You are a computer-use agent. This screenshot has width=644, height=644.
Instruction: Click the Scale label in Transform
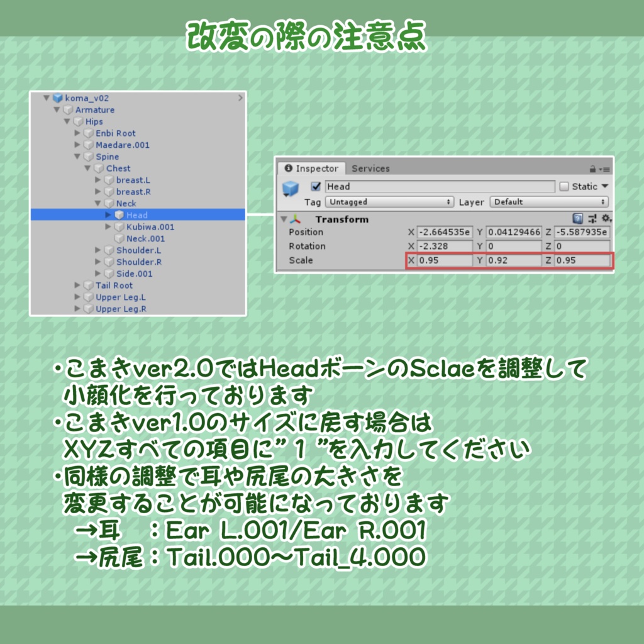pos(301,260)
